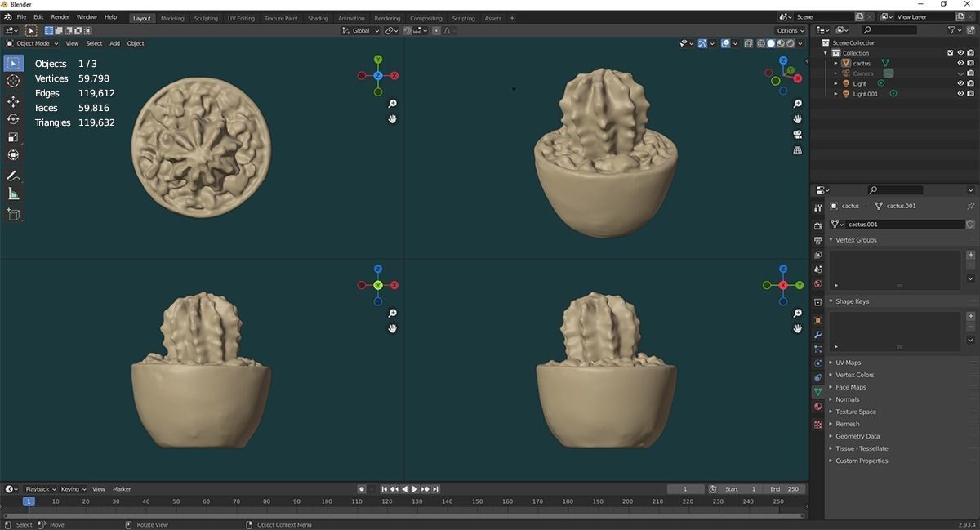Switch to the Sculpting workspace tab
The height and width of the screenshot is (530, 980).
click(206, 18)
